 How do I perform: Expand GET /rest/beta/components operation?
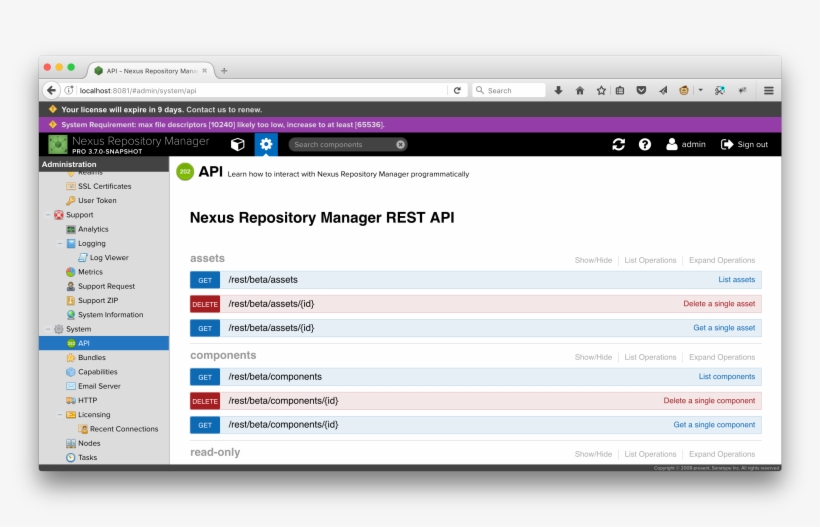point(475,377)
